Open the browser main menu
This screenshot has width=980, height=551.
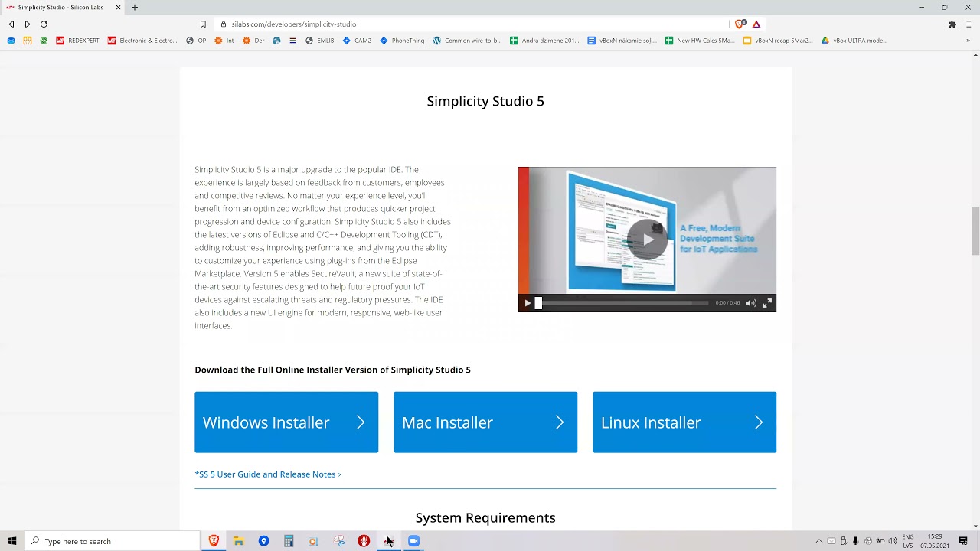coord(969,24)
